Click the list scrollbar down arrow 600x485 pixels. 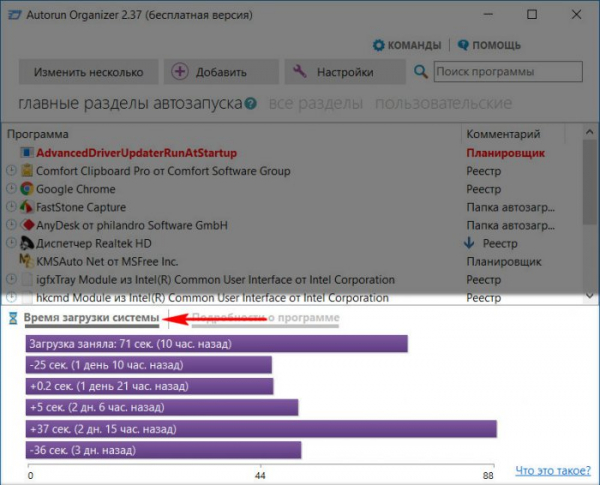(x=590, y=296)
